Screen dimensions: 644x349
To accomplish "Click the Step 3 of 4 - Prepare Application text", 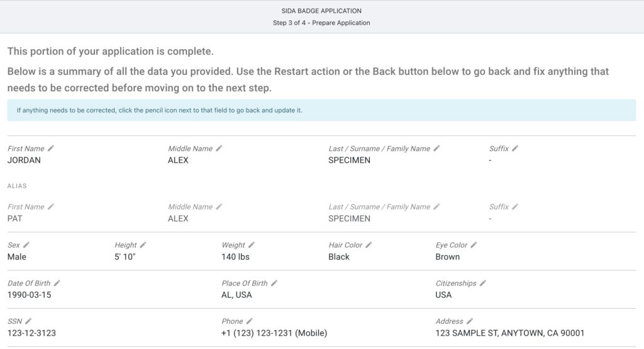I will coord(321,23).
